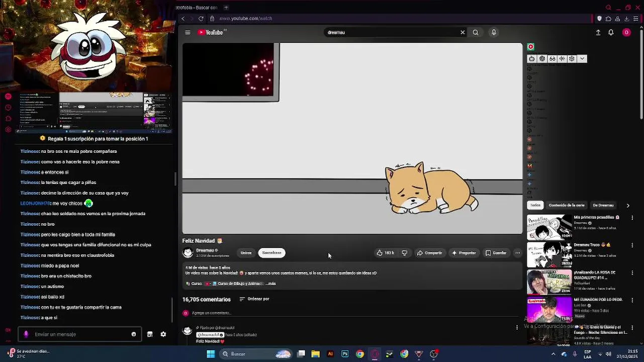Open File Explorer from the taskbar
Viewport: 644px width, 362px height.
tap(316, 354)
